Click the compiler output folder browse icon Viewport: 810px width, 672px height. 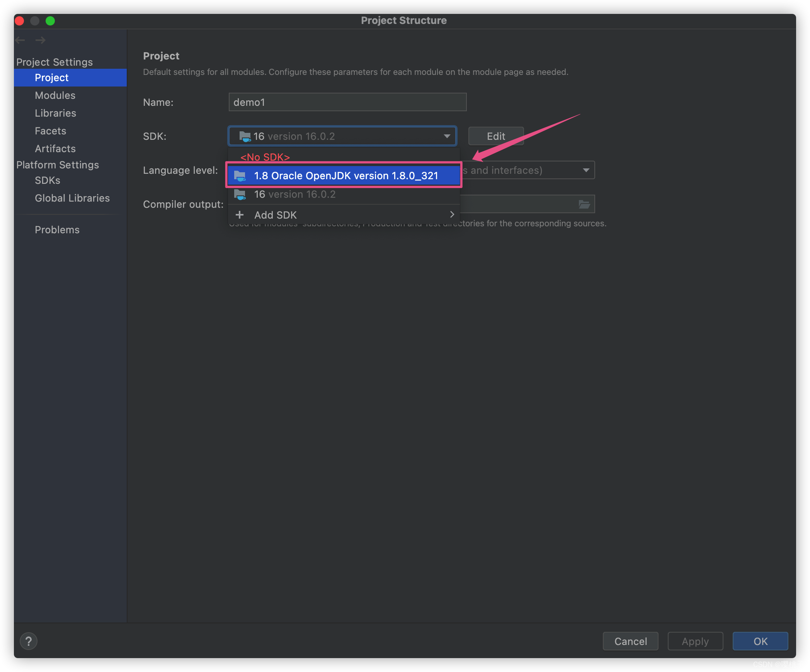[584, 204]
